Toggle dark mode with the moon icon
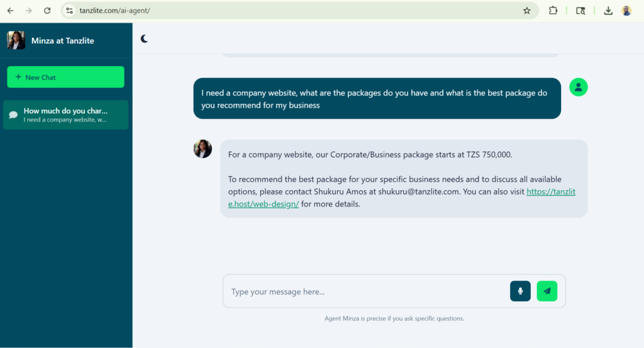 (x=145, y=39)
